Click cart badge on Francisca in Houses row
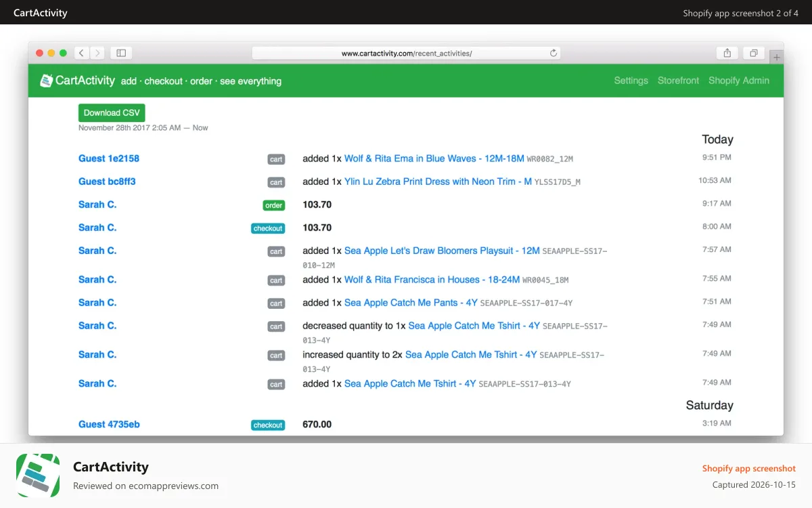812x508 pixels. pyautogui.click(x=276, y=280)
